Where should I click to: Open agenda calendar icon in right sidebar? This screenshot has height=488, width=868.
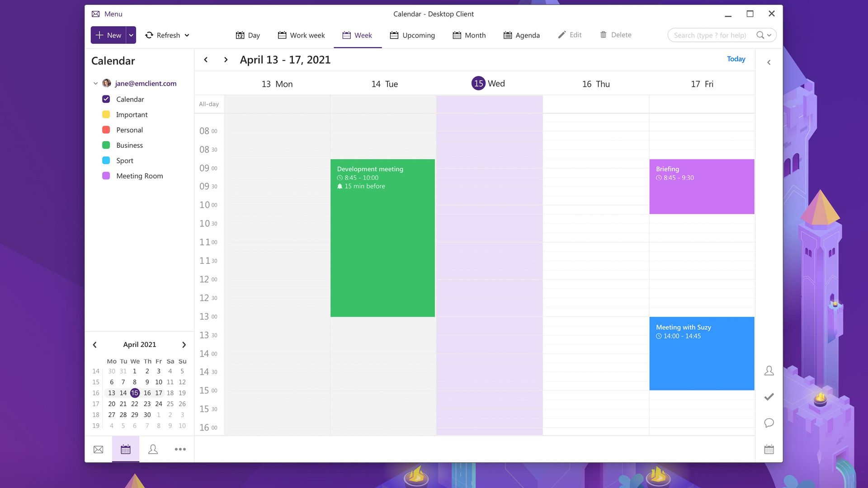[769, 449]
